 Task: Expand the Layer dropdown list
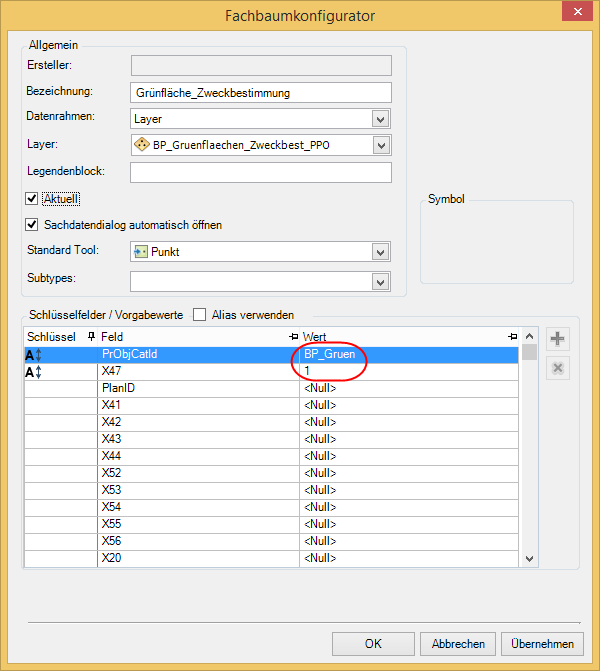[x=380, y=146]
